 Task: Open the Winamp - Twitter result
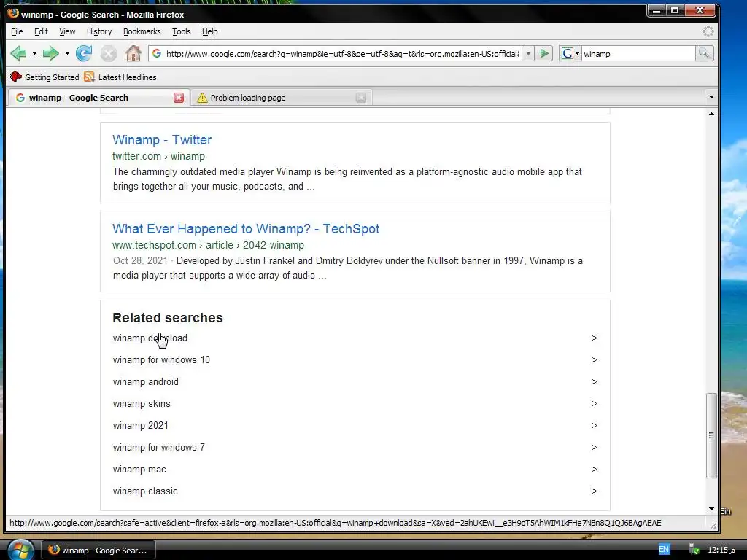[x=162, y=140]
